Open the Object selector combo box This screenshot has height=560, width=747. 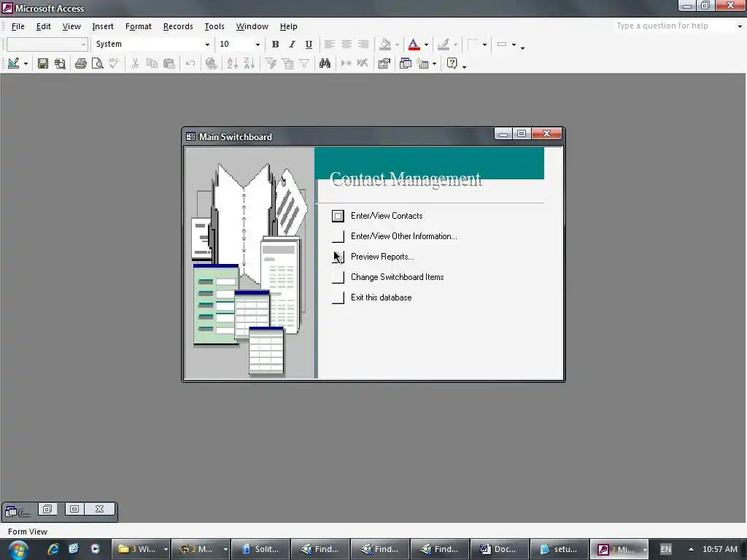pos(47,44)
